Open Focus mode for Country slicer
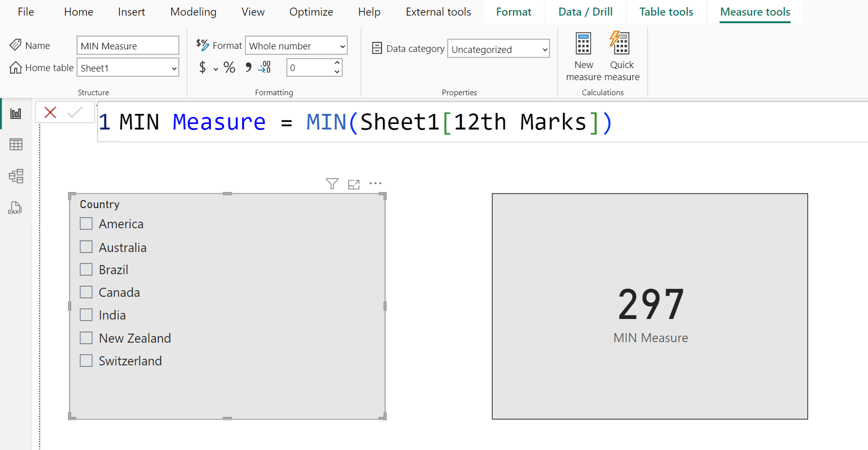Image resolution: width=868 pixels, height=450 pixels. [354, 184]
